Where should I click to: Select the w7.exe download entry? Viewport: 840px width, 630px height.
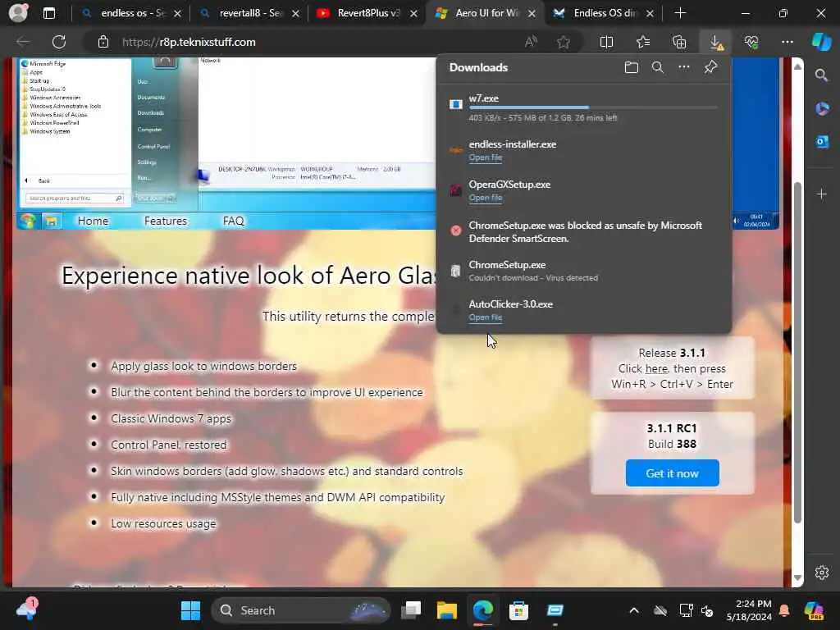(x=584, y=107)
